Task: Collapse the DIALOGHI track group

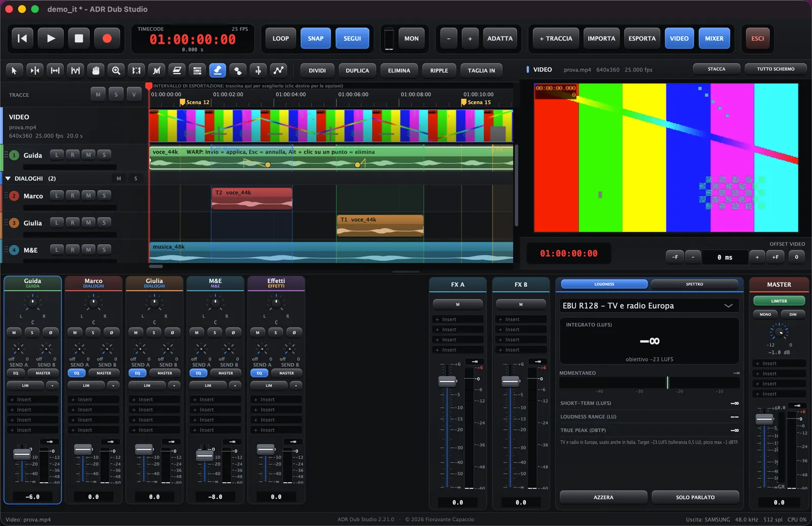Action: coord(8,179)
